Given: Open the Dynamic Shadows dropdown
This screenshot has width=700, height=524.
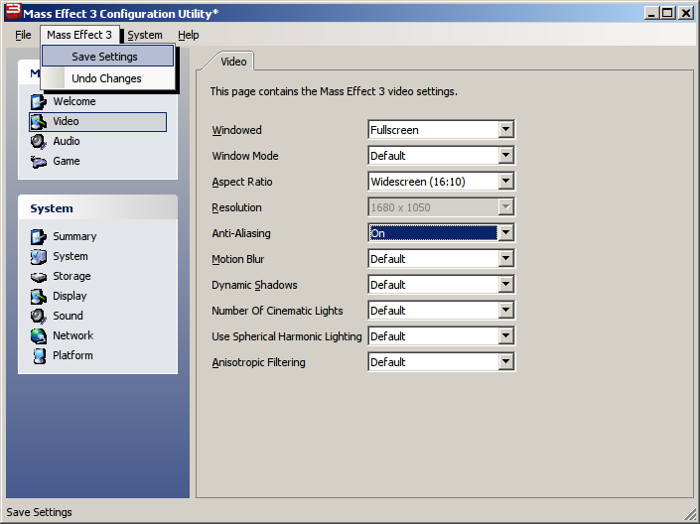Looking at the screenshot, I should tap(441, 285).
